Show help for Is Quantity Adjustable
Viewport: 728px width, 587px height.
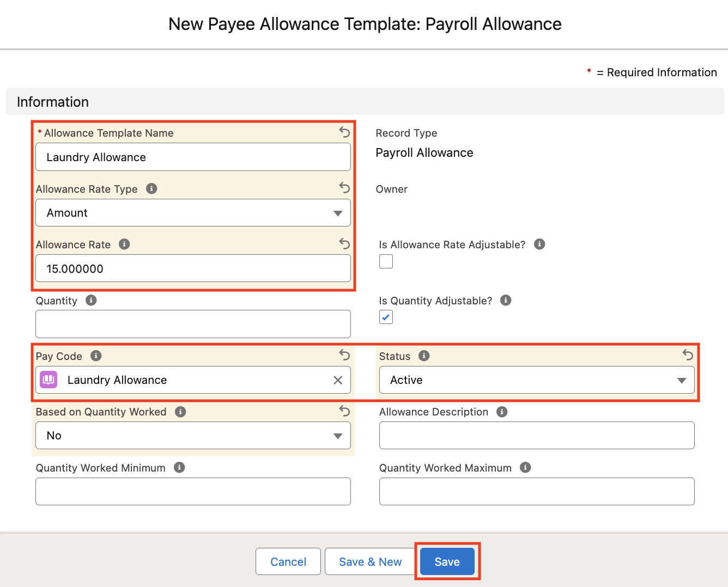click(506, 300)
